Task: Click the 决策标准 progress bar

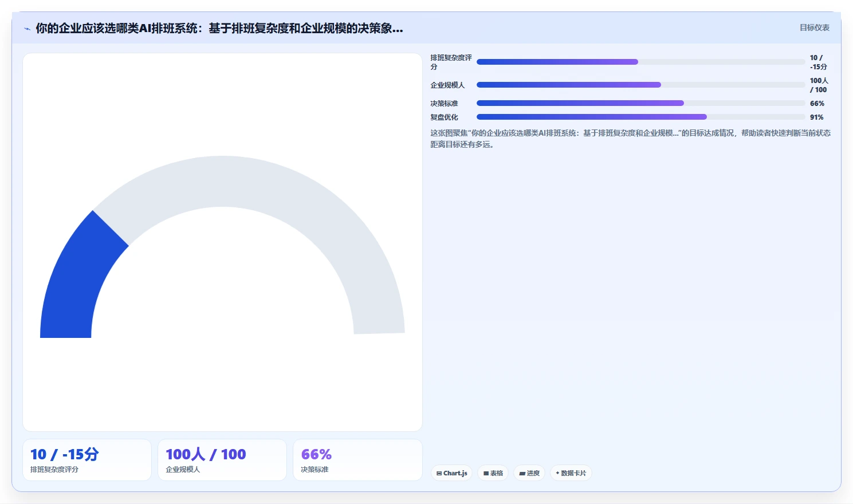Action: [x=640, y=103]
